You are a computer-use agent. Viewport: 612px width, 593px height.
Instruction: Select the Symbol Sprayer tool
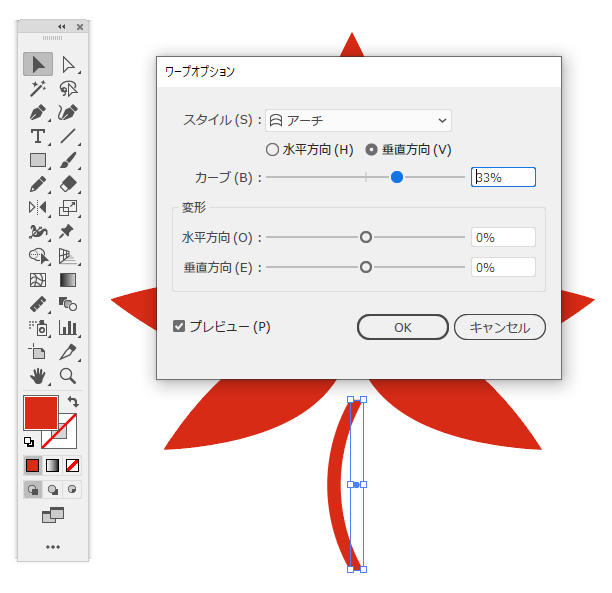(39, 328)
